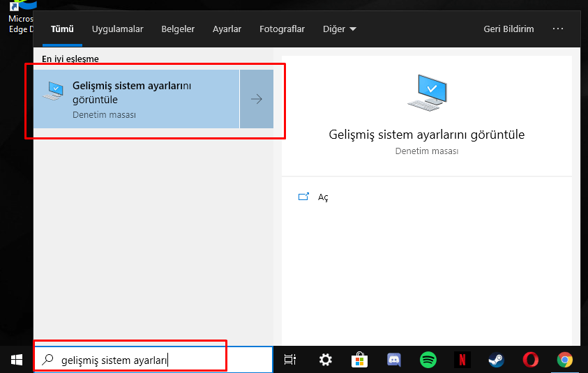This screenshot has height=373, width=588.
Task: Open Opera browser from the taskbar
Action: pyautogui.click(x=531, y=360)
